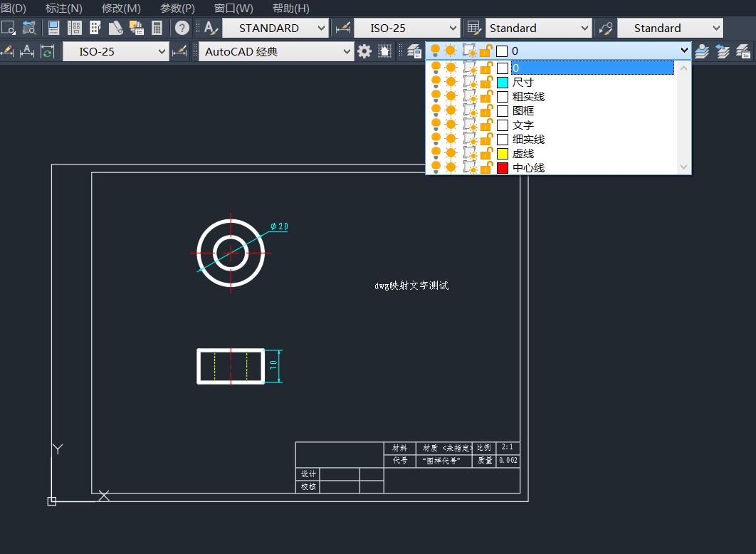
Task: Click the Make Object's Layer Current icon
Action: click(x=701, y=51)
